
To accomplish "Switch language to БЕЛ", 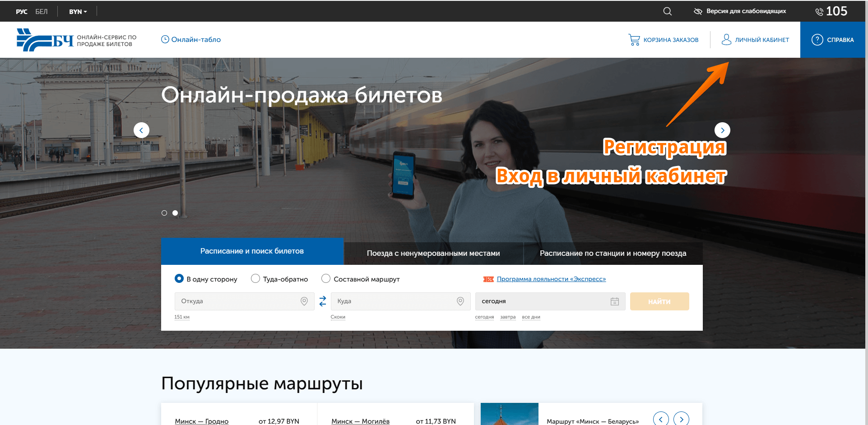I will coord(42,12).
